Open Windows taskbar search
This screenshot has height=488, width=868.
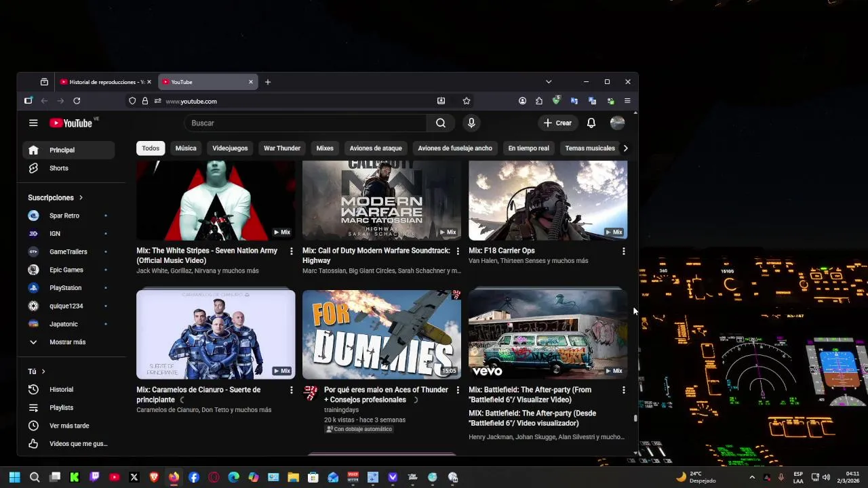(x=35, y=477)
